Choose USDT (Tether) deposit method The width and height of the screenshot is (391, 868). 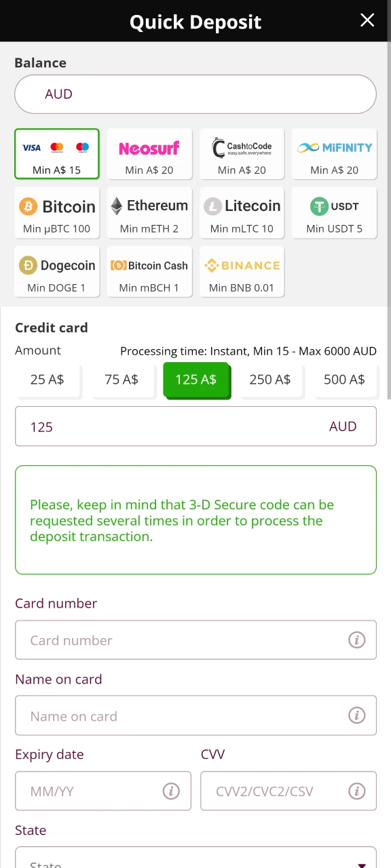(x=334, y=213)
